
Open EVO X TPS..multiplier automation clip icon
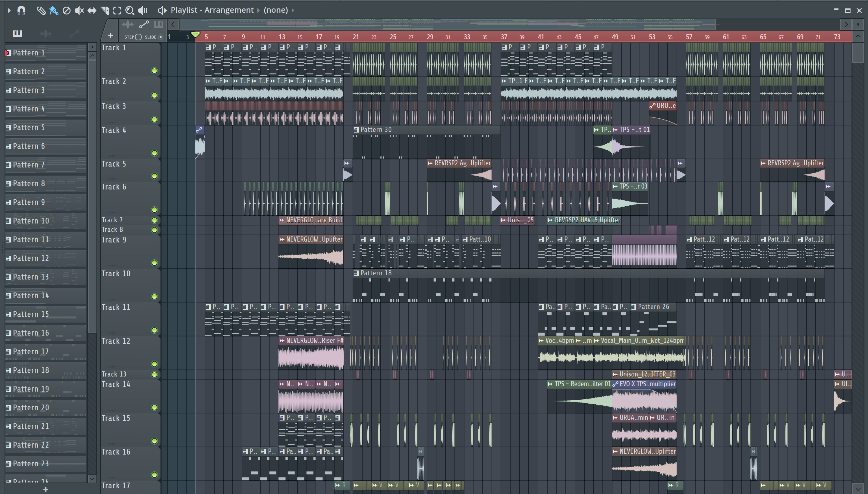(x=615, y=384)
